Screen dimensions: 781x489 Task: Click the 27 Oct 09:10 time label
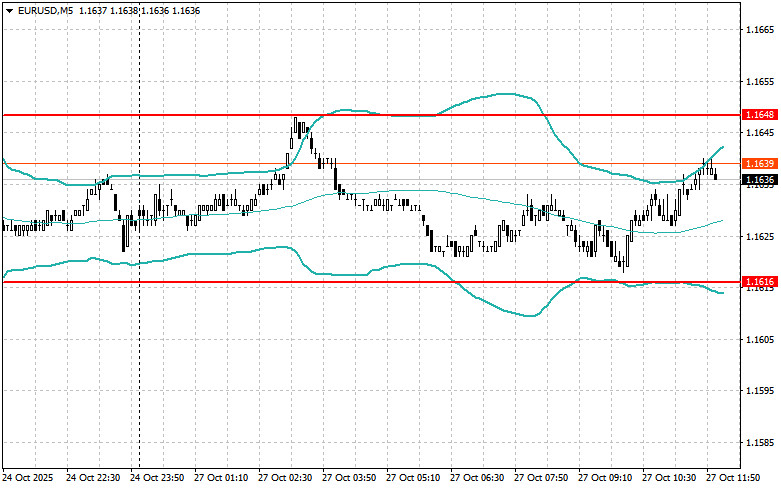point(605,478)
